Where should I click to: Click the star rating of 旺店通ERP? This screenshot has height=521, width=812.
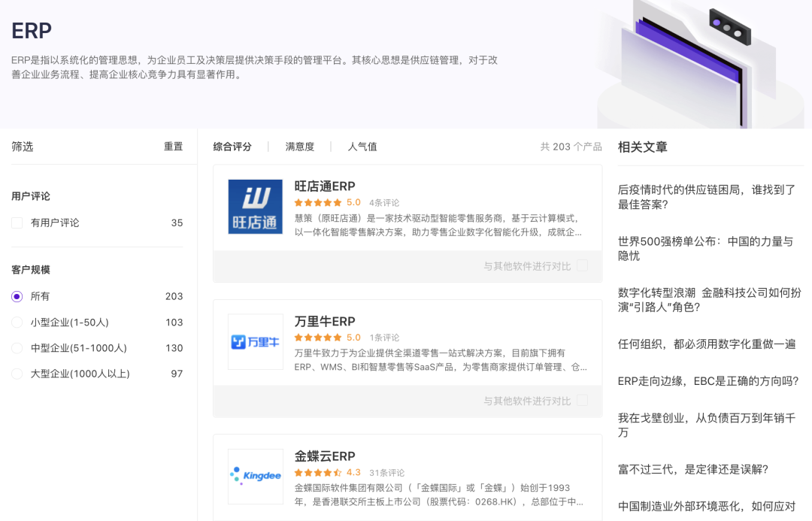coord(318,202)
